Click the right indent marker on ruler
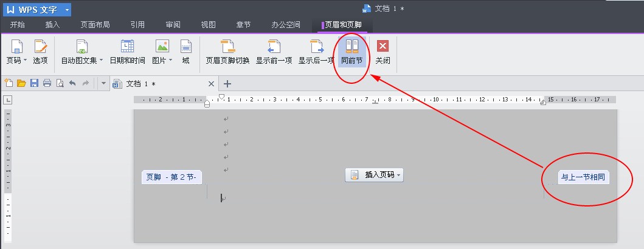 pos(543,102)
